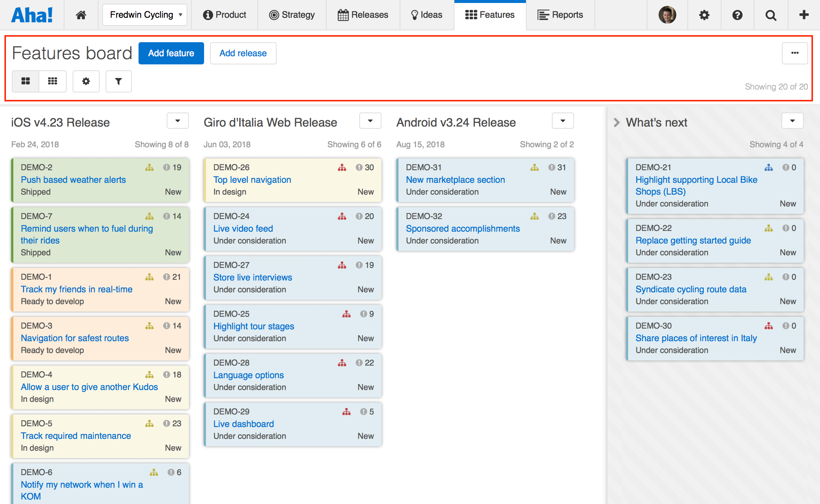Screen dimensions: 820x504
Task: Collapse the What's next panel chevron
Action: [616, 122]
